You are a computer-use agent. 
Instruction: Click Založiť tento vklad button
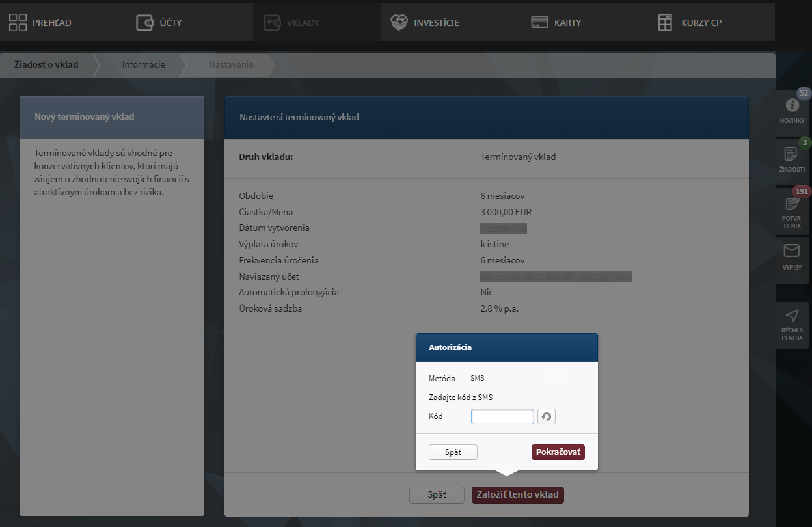tap(517, 494)
